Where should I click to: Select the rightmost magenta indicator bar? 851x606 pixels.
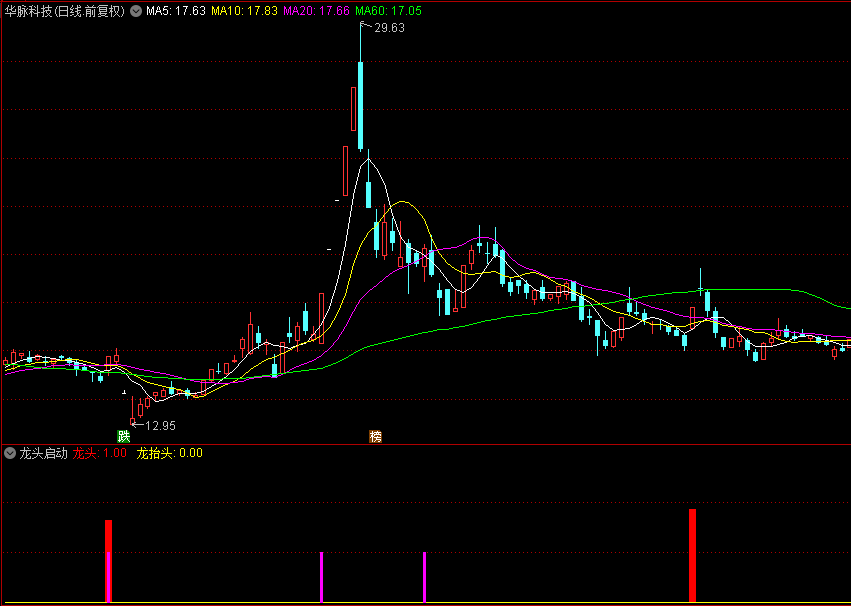click(x=424, y=577)
